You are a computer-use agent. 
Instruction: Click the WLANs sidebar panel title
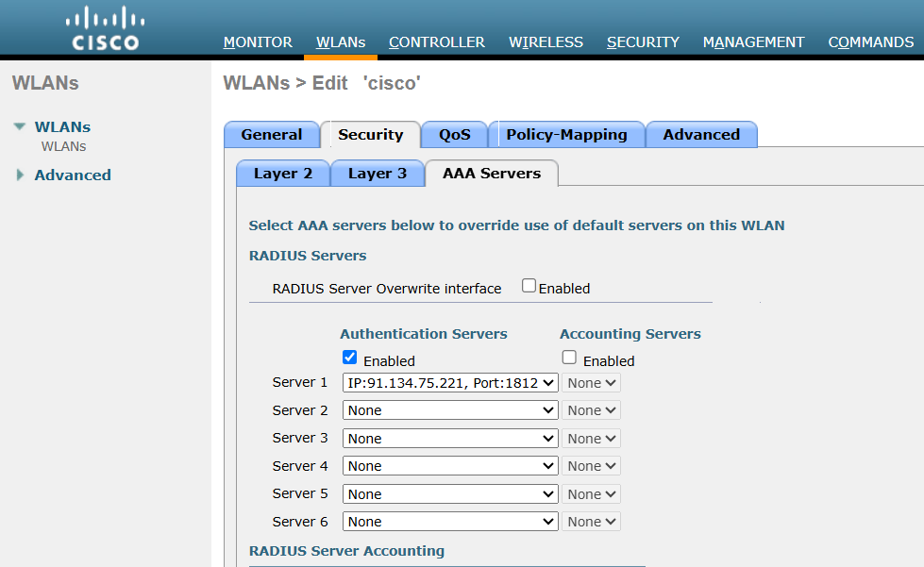click(45, 83)
